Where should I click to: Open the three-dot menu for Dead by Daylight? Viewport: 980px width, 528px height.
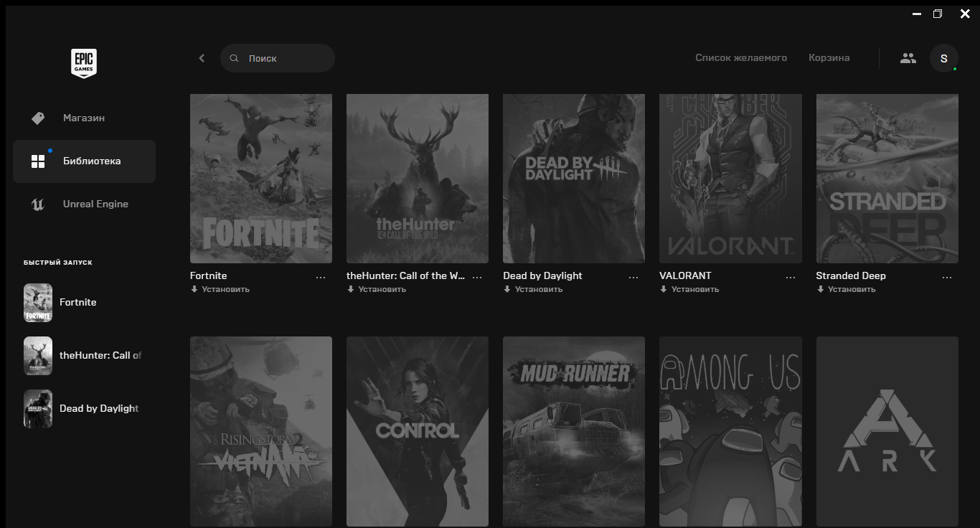pos(633,277)
